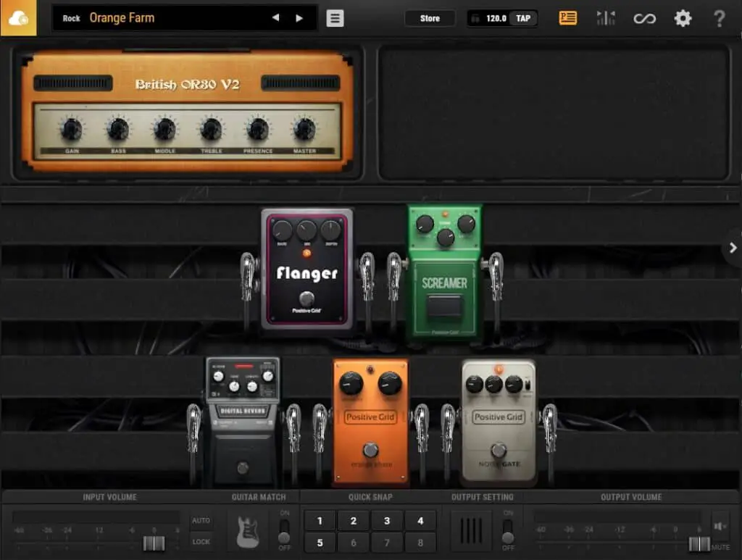Toggle the Flanger pedal footswitch

click(x=307, y=298)
